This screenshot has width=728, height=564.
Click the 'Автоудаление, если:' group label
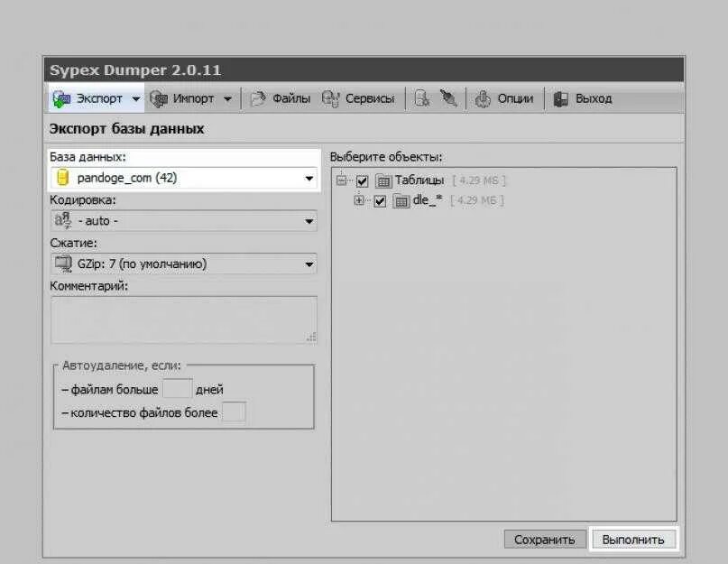tap(121, 365)
